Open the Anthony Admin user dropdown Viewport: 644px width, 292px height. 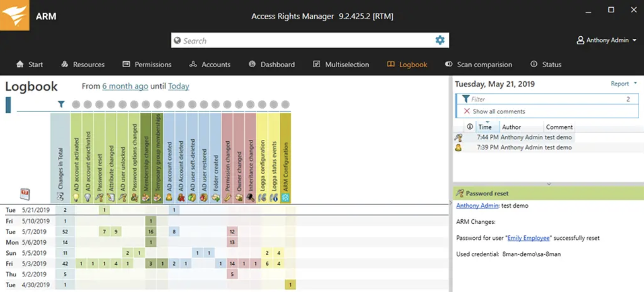tap(607, 41)
